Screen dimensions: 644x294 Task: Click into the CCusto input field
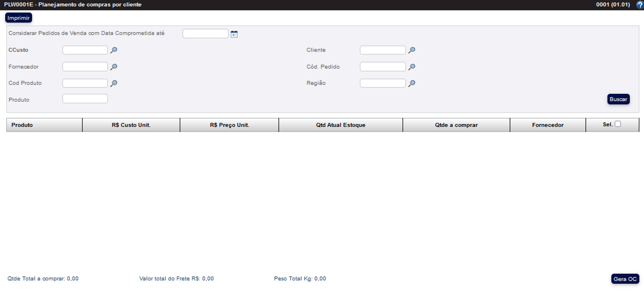click(85, 50)
